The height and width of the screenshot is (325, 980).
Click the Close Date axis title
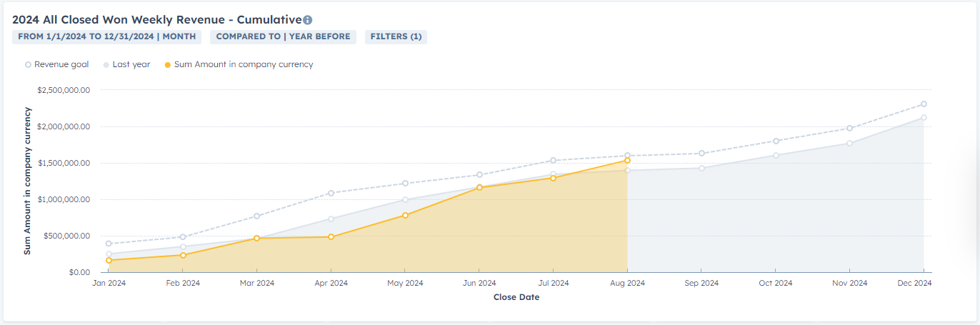click(516, 297)
